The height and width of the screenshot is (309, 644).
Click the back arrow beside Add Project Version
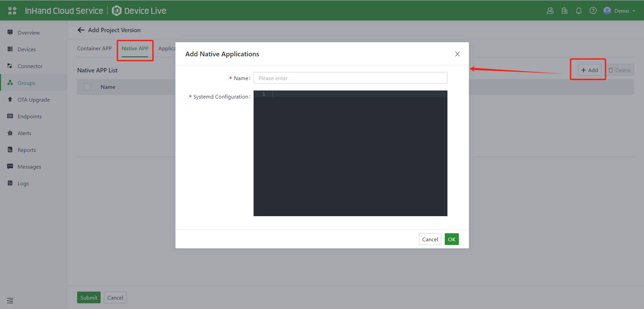click(x=81, y=30)
